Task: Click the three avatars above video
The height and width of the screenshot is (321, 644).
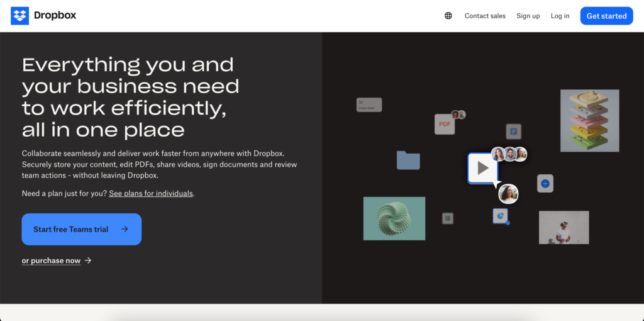Action: pos(509,154)
